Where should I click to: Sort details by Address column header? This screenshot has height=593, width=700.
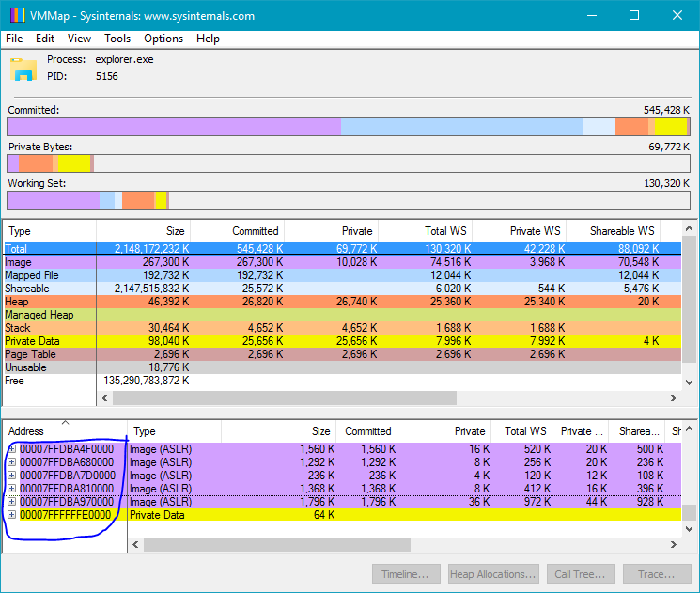click(x=65, y=431)
